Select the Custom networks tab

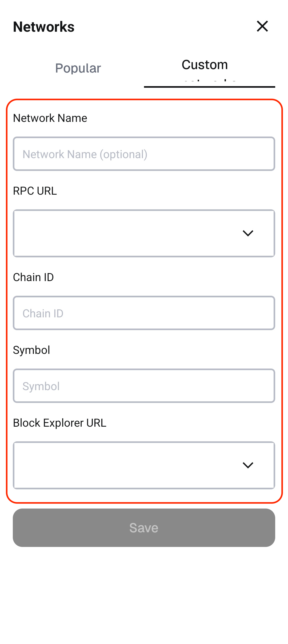coord(205,67)
